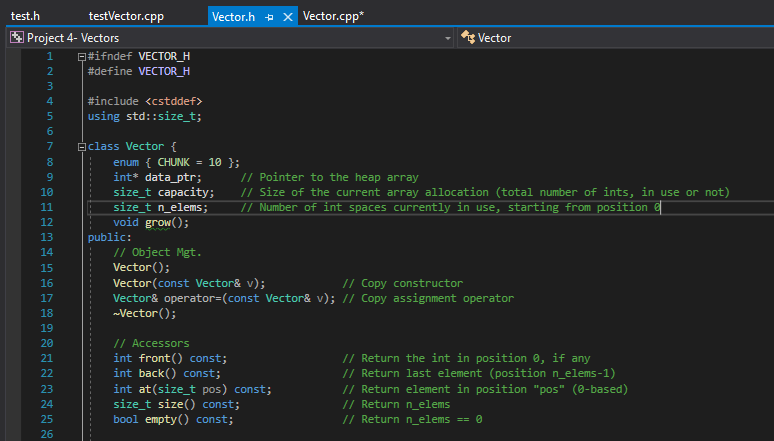Switch to the testVector.cpp tab
Image resolution: width=774 pixels, height=441 pixels.
126,16
